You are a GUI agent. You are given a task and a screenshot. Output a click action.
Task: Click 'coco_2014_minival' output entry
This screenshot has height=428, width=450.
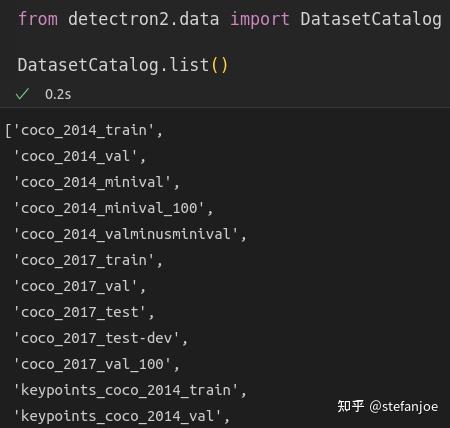92,182
